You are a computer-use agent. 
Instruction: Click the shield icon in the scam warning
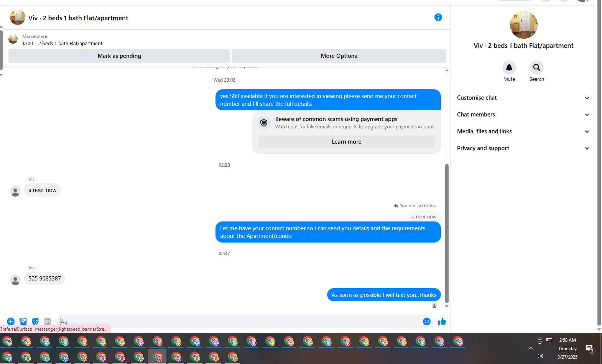(264, 123)
